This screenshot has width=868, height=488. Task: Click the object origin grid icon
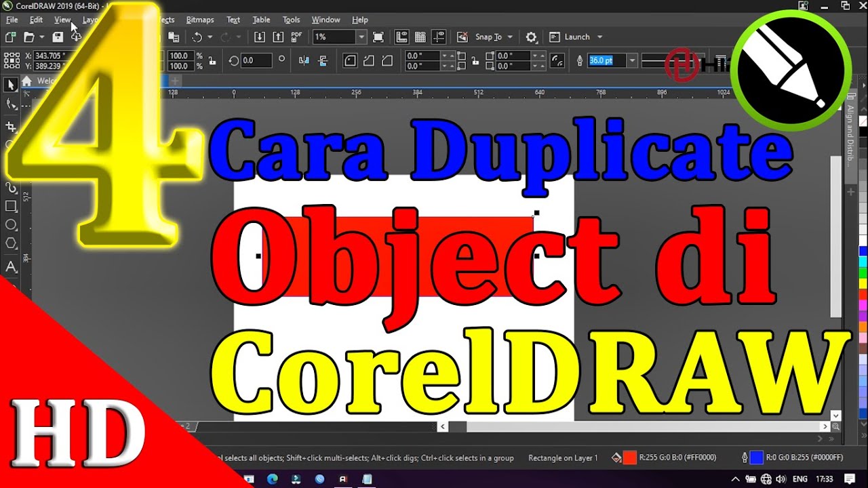click(11, 60)
